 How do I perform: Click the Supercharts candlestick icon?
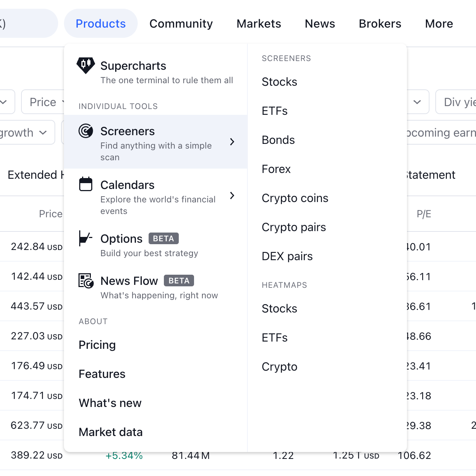pos(86,65)
